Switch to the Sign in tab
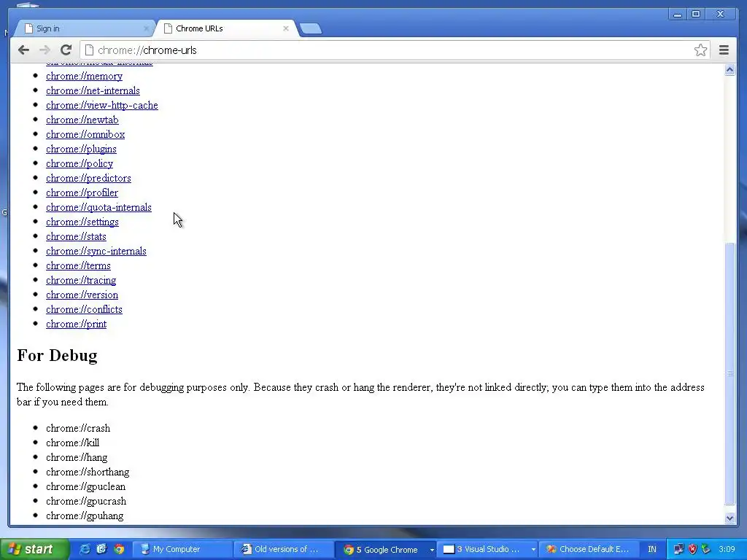Image resolution: width=747 pixels, height=560 pixels. pos(83,28)
